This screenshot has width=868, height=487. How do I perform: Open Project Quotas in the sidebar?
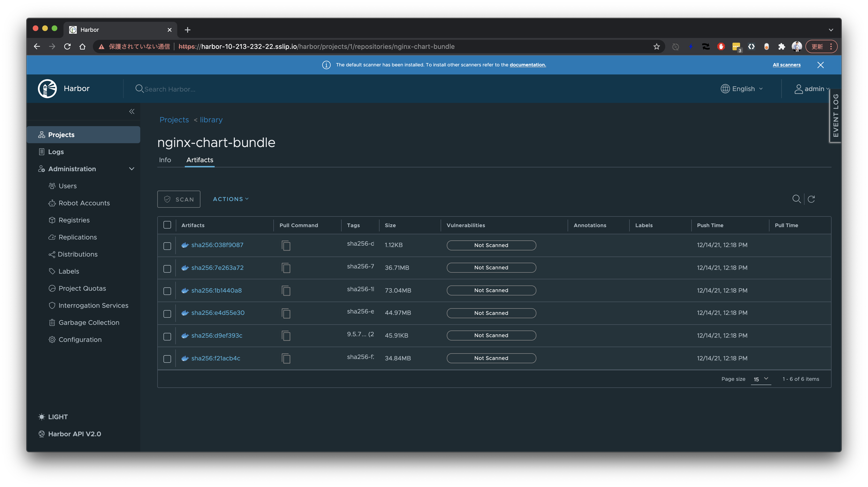coord(77,288)
